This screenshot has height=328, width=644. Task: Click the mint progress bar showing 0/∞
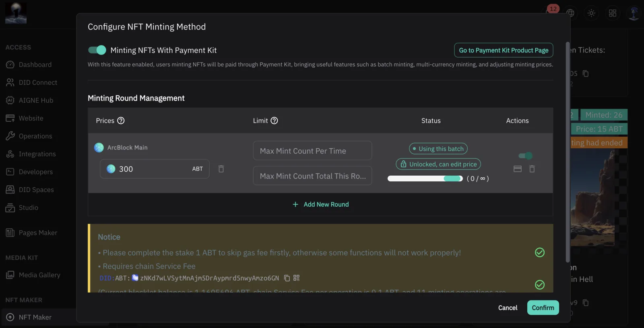425,179
